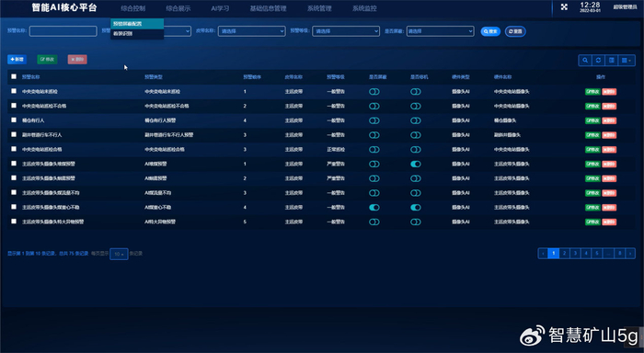Go to page 2 in pagination
644x353 pixels.
[564, 253]
